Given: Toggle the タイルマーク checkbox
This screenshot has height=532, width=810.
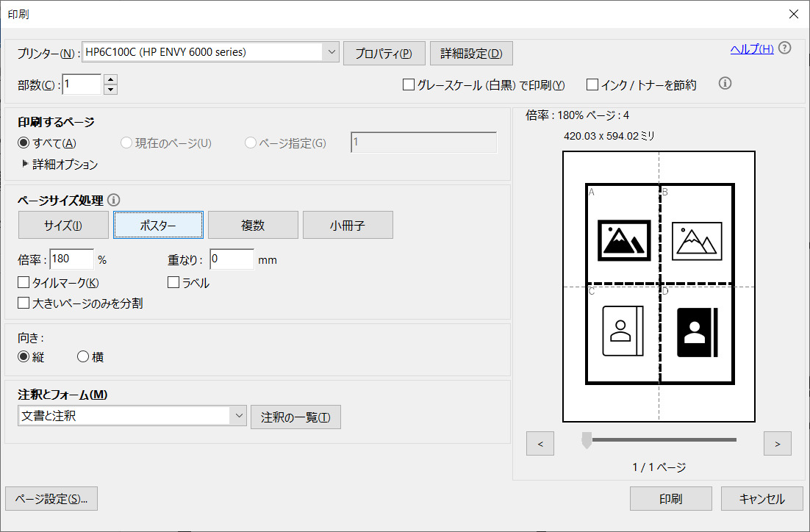Looking at the screenshot, I should click(x=24, y=283).
